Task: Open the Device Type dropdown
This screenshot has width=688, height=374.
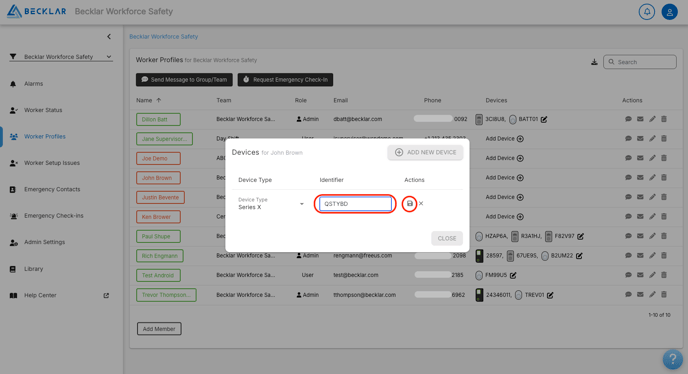Action: [x=271, y=204]
